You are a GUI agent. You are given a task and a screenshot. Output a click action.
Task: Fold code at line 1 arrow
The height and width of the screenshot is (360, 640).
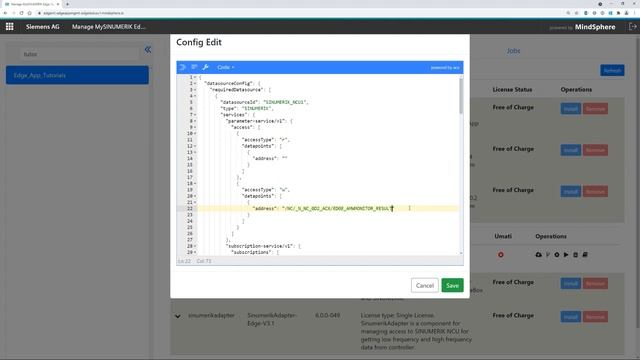[195, 77]
